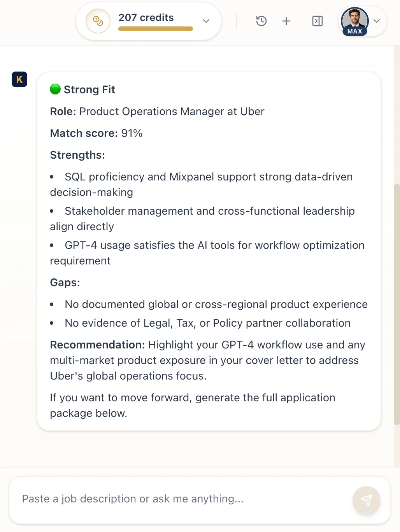Open chat history via the clock icon
The height and width of the screenshot is (532, 400).
point(261,21)
